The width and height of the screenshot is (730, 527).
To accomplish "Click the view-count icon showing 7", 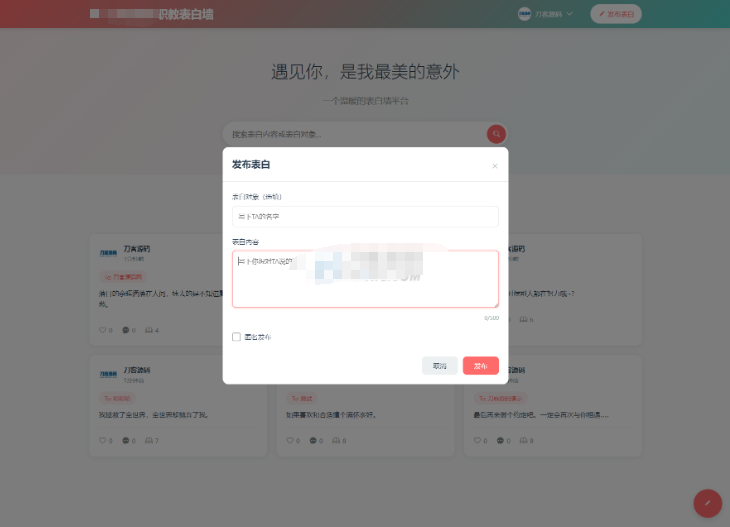I will (149, 440).
